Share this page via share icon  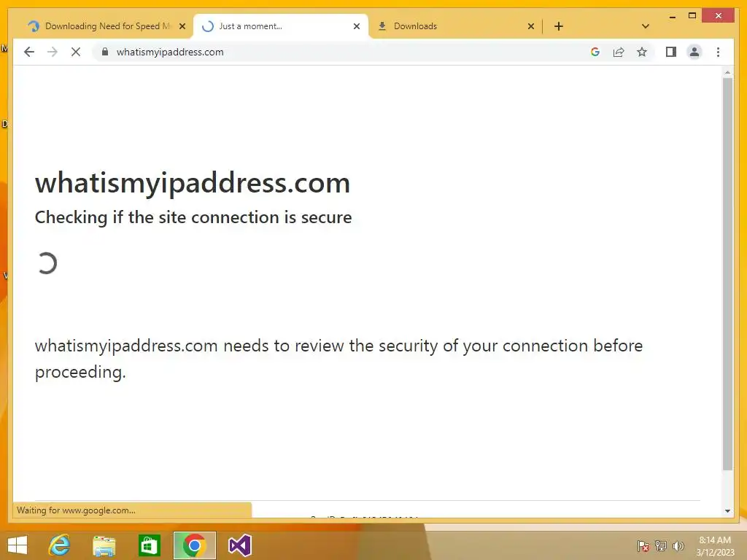coord(619,52)
